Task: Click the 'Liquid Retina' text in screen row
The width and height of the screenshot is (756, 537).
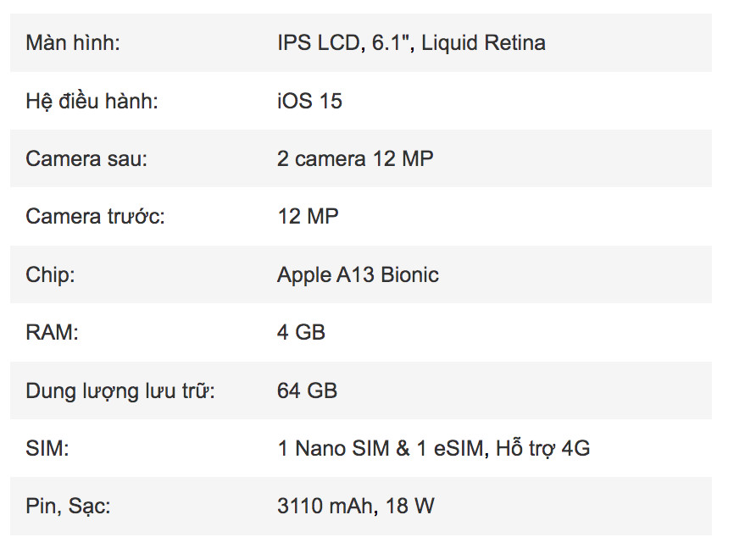Action: [484, 43]
